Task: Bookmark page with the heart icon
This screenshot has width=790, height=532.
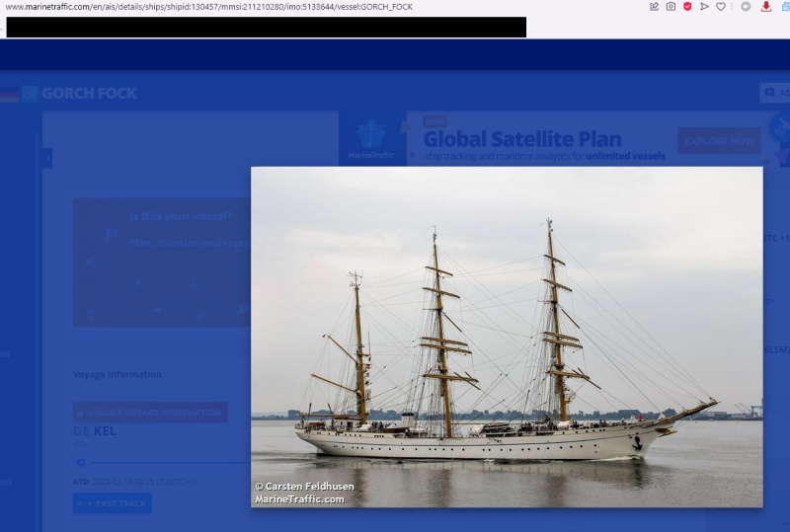Action: click(721, 7)
